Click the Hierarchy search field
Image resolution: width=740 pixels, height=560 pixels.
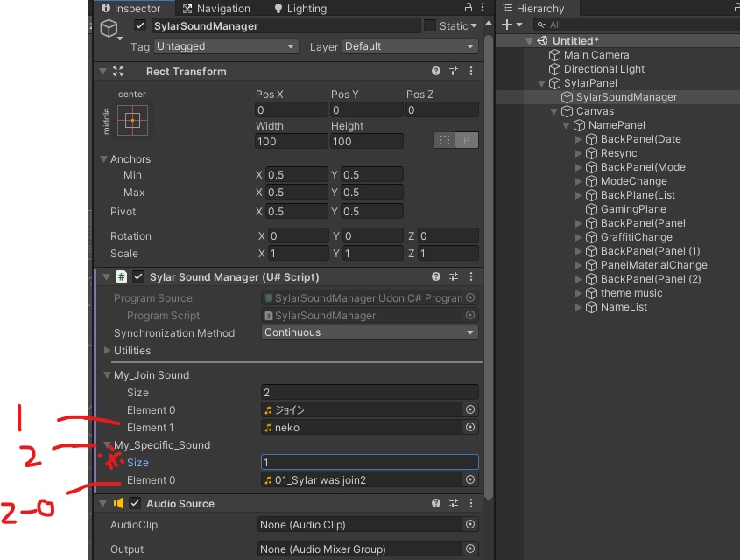click(x=638, y=24)
